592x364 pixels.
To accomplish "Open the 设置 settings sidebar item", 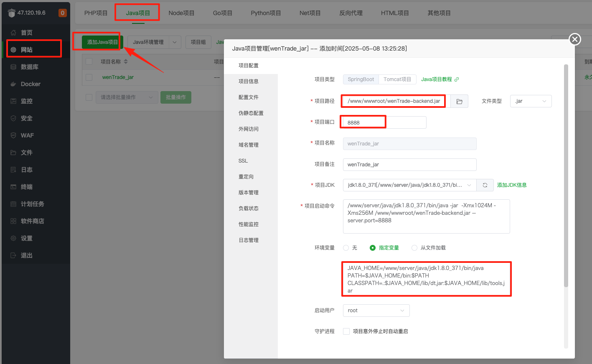I will (36, 238).
